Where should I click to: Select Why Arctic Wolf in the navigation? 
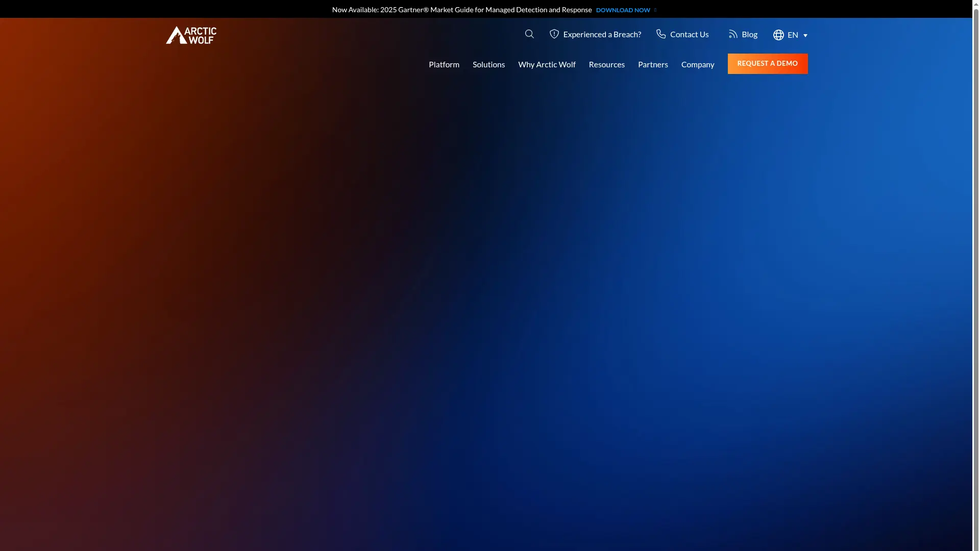click(547, 64)
